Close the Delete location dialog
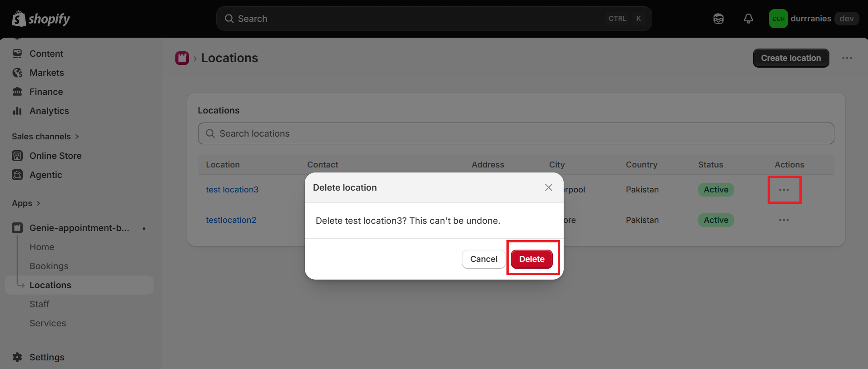 [x=549, y=187]
